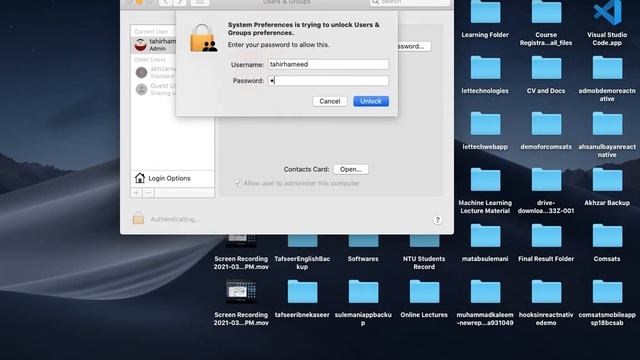Open the hooksinreactnativedemo folder

tap(546, 291)
